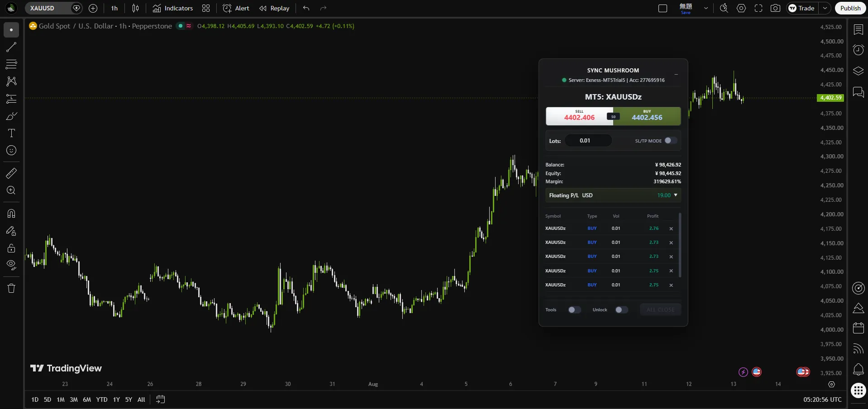
Task: Toggle stay in drawing mode
Action: tap(11, 231)
